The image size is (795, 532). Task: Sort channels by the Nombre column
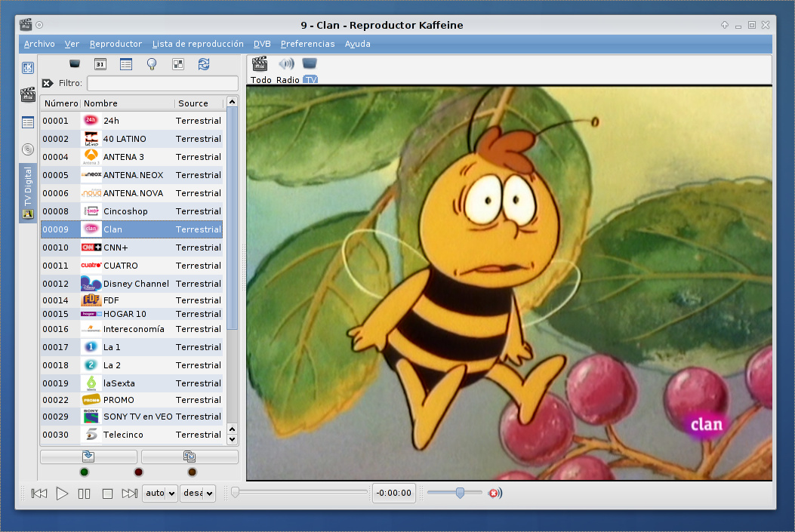128,103
